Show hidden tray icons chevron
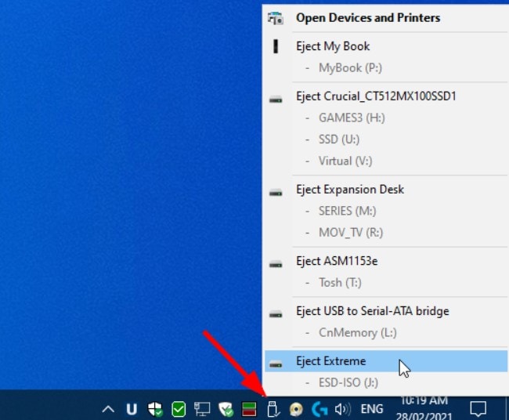The width and height of the screenshot is (509, 420). tap(108, 409)
